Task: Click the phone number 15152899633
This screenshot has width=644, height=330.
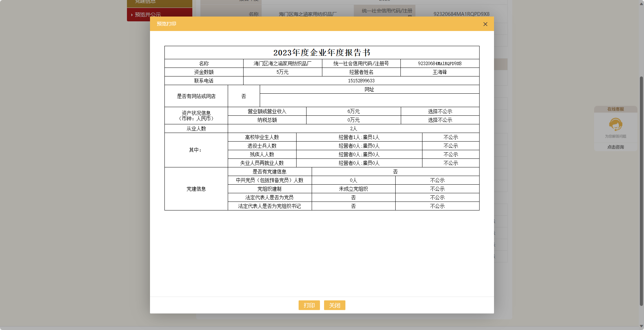Action: [x=361, y=81]
